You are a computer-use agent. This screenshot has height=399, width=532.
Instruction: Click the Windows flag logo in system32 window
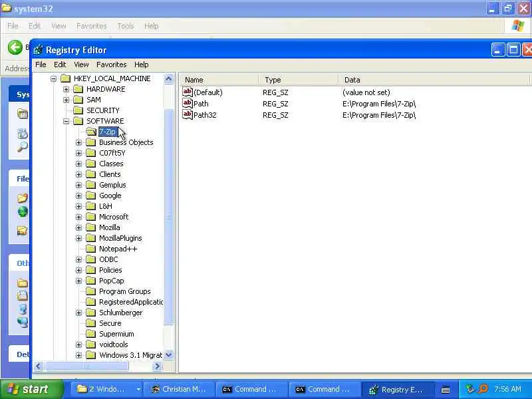coord(518,26)
